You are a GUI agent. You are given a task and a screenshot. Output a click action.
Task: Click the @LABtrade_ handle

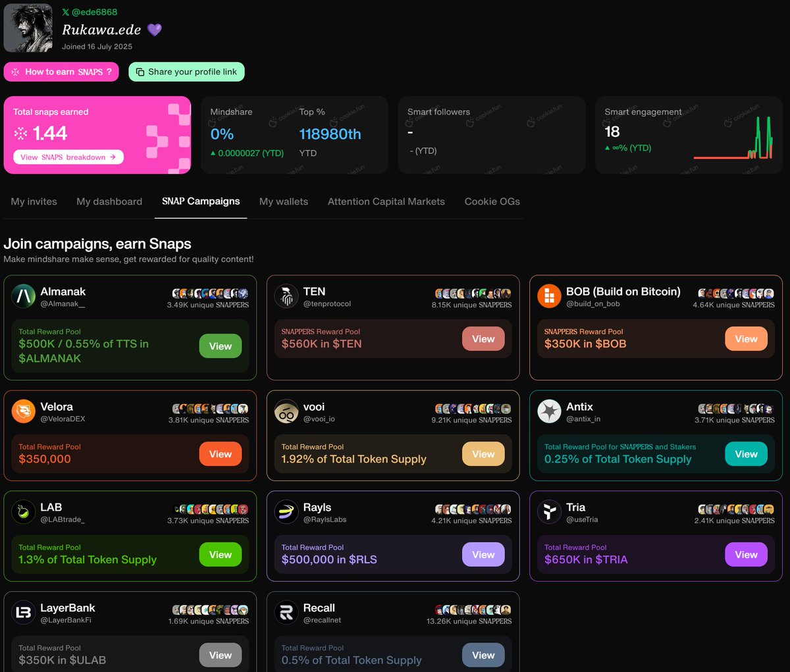tap(63, 520)
